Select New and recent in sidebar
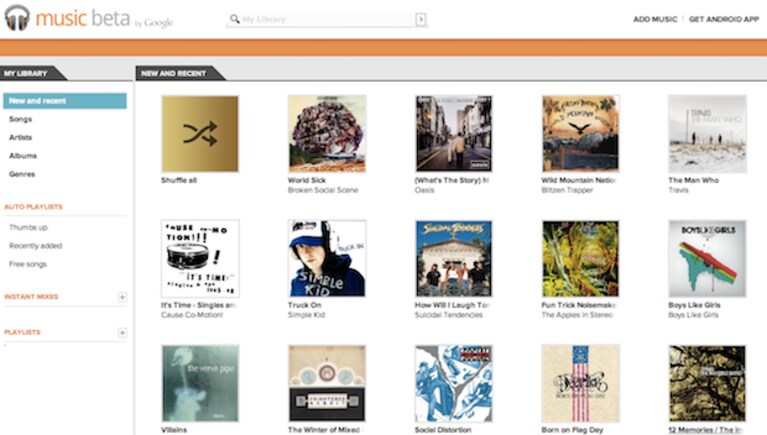The height and width of the screenshot is (435, 767). [65, 101]
